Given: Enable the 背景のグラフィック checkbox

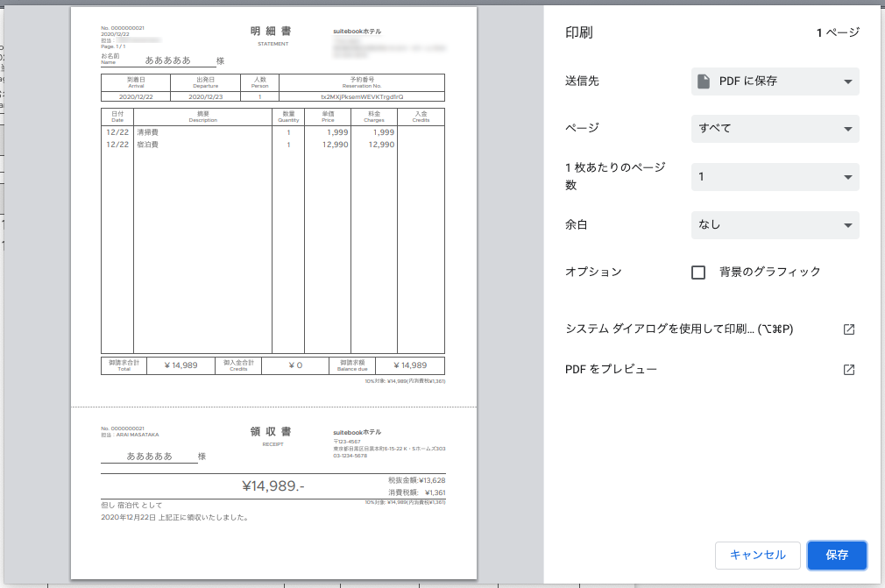Looking at the screenshot, I should (x=698, y=272).
